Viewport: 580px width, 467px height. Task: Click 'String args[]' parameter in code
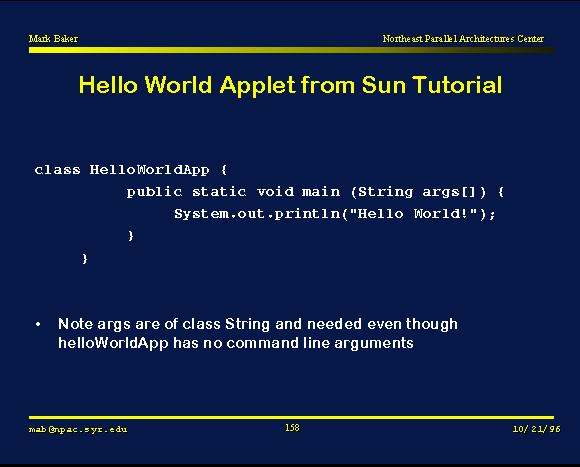coord(417,192)
